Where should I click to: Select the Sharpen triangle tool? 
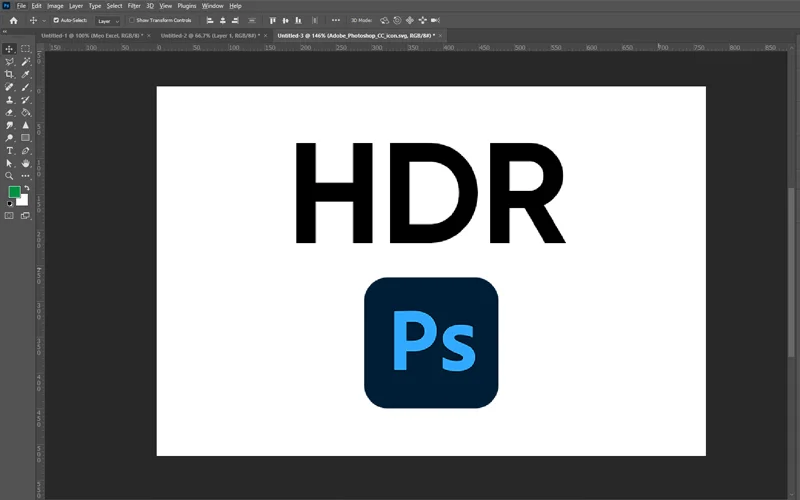[25, 126]
